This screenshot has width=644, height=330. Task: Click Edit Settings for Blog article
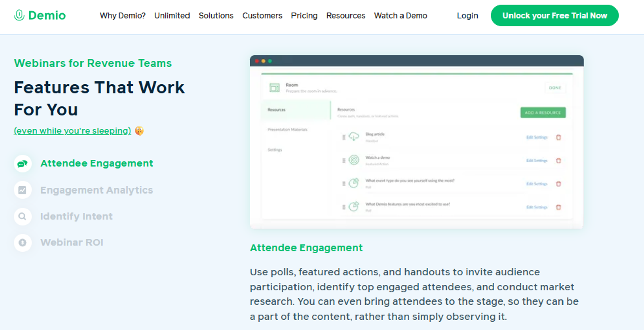[537, 137]
